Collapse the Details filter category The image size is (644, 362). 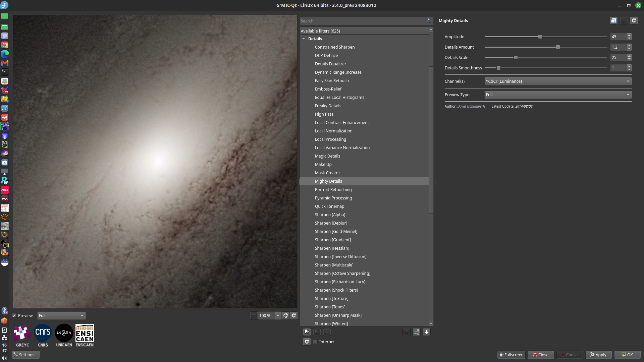[304, 39]
